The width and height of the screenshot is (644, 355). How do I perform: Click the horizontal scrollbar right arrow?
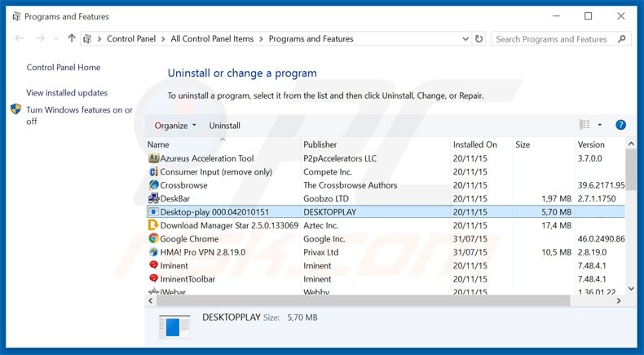(x=619, y=300)
